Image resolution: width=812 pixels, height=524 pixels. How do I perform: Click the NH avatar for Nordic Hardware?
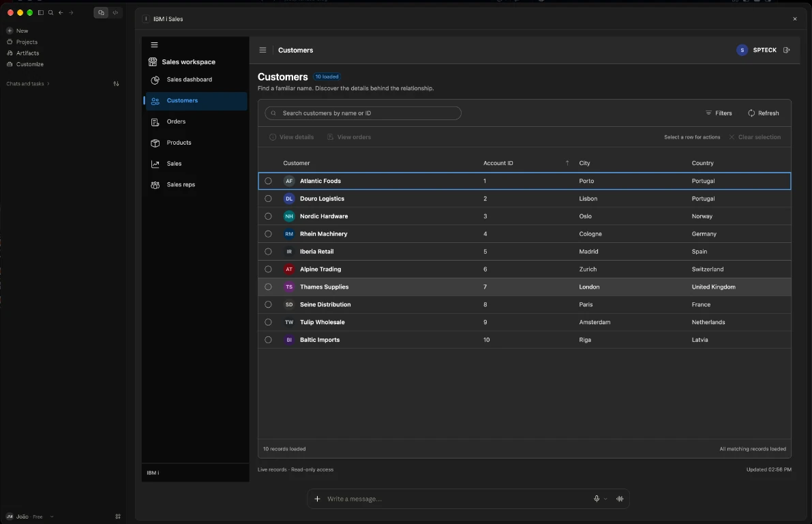coord(289,216)
